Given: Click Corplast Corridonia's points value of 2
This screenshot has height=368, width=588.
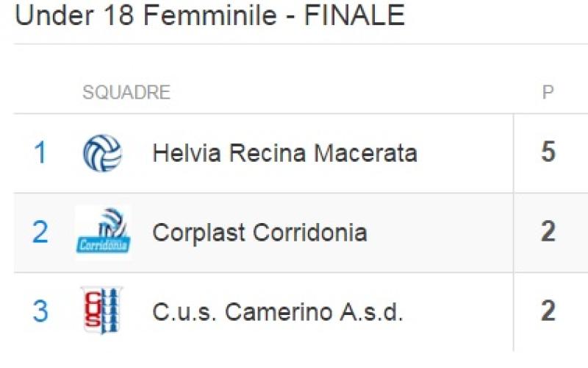Looking at the screenshot, I should [x=548, y=233].
